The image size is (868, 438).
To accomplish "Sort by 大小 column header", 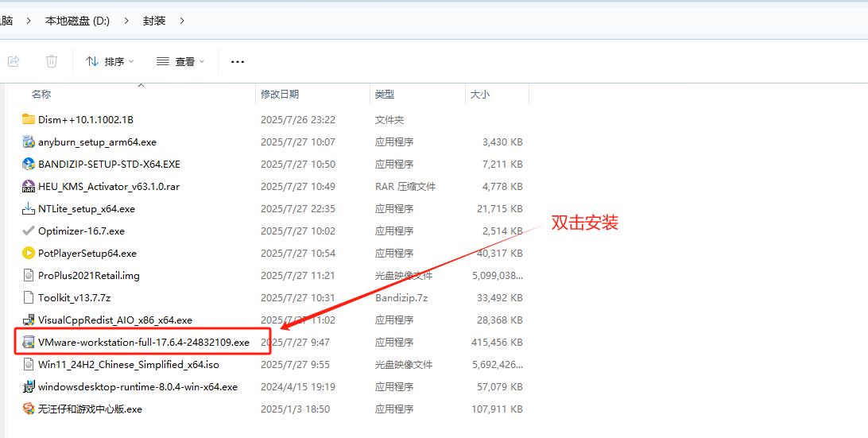I will (x=480, y=94).
